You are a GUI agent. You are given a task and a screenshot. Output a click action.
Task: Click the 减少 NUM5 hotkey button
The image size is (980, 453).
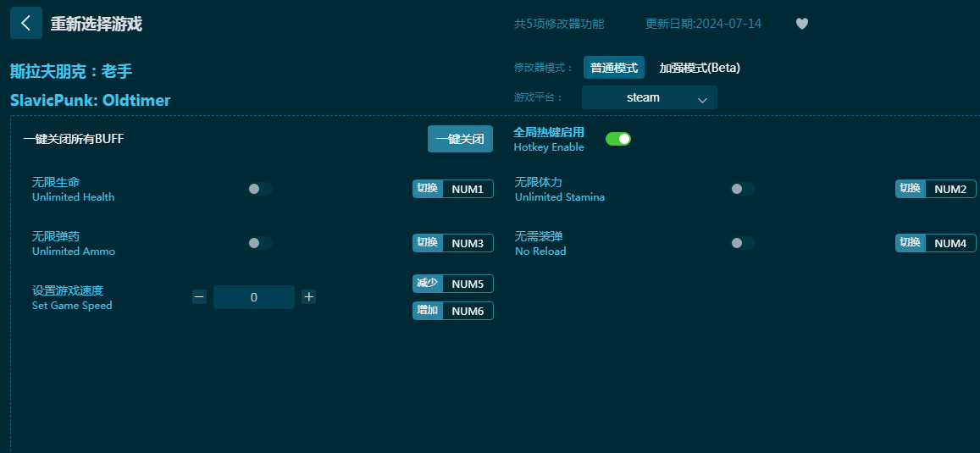428,284
